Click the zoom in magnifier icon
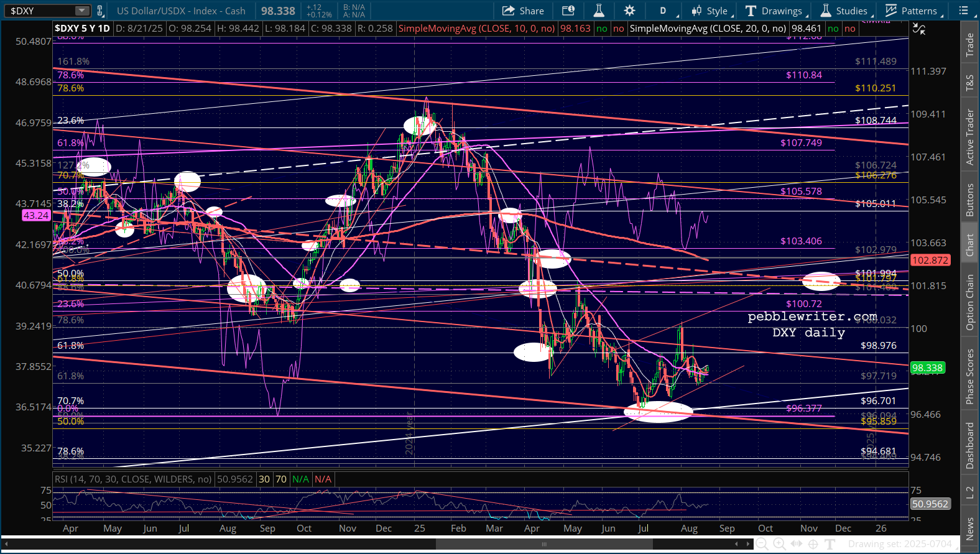 click(x=779, y=544)
